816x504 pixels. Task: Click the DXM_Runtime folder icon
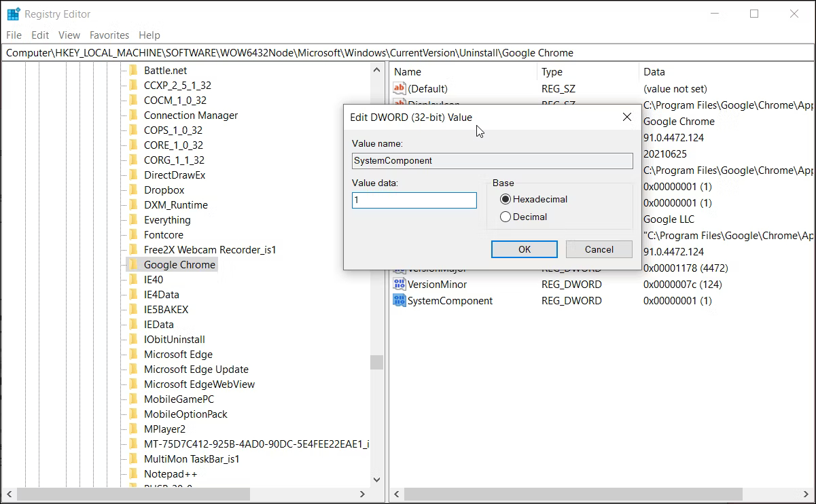(x=133, y=204)
